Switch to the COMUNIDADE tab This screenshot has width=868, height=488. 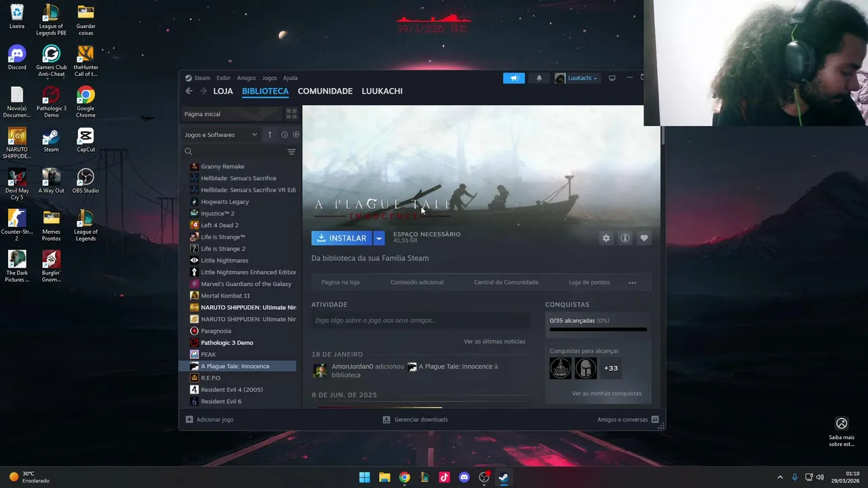coord(325,91)
